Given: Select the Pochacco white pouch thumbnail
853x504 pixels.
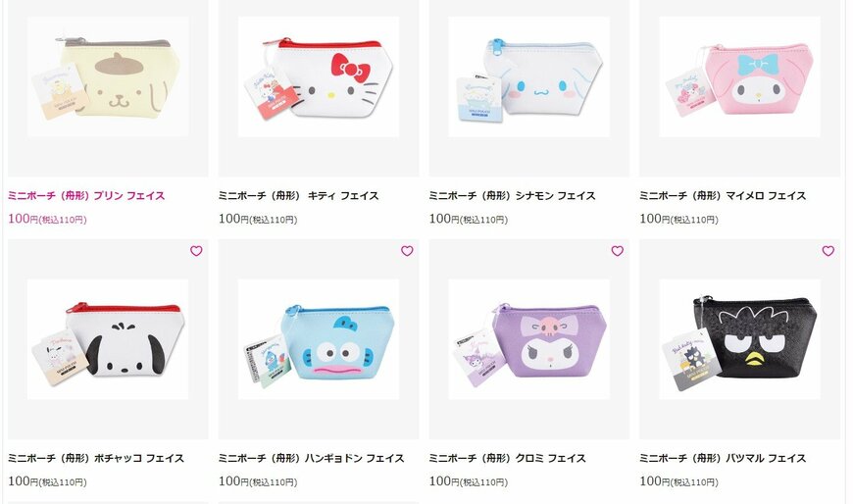Looking at the screenshot, I should pyautogui.click(x=108, y=339).
